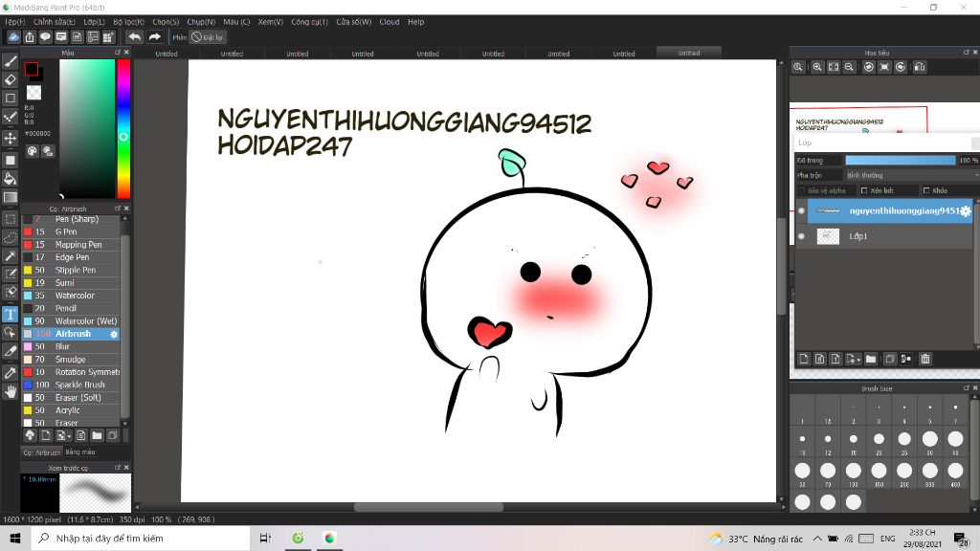Screen dimensions: 980x551
Task: Select the Sparkle Brush
Action: (x=71, y=385)
